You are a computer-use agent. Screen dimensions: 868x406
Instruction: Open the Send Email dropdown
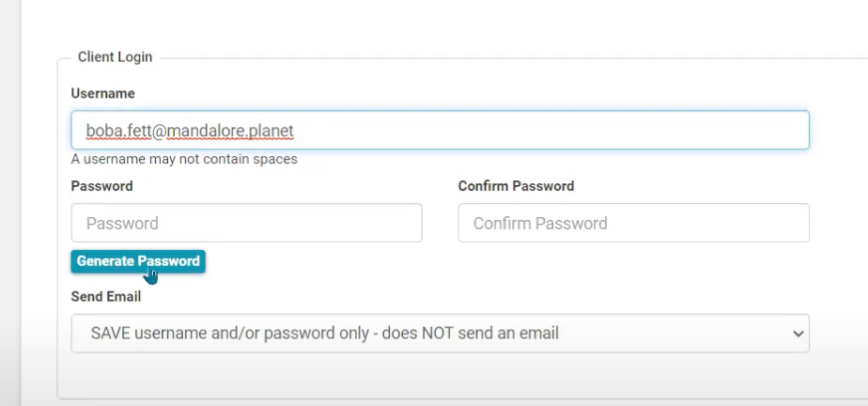[x=440, y=333]
